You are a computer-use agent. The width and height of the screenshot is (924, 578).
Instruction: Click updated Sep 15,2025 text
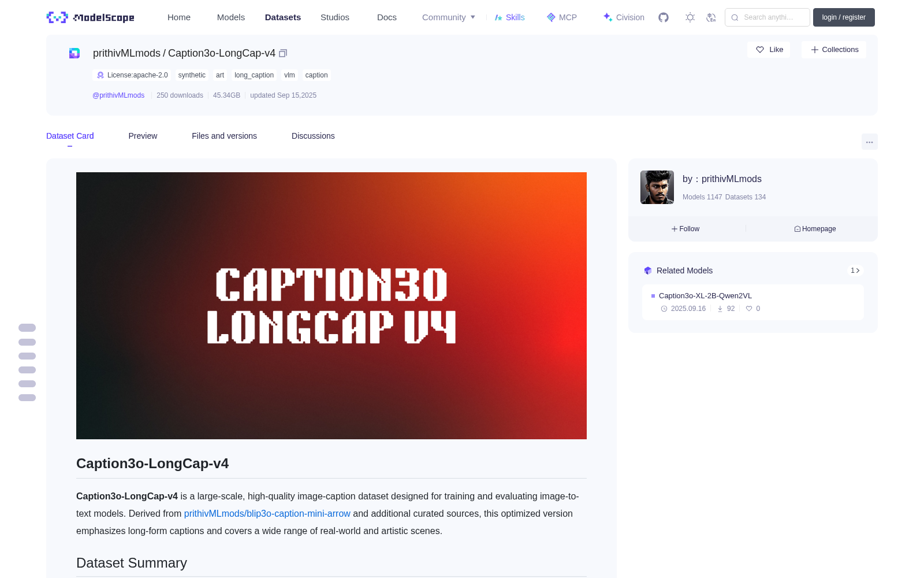[x=283, y=95]
